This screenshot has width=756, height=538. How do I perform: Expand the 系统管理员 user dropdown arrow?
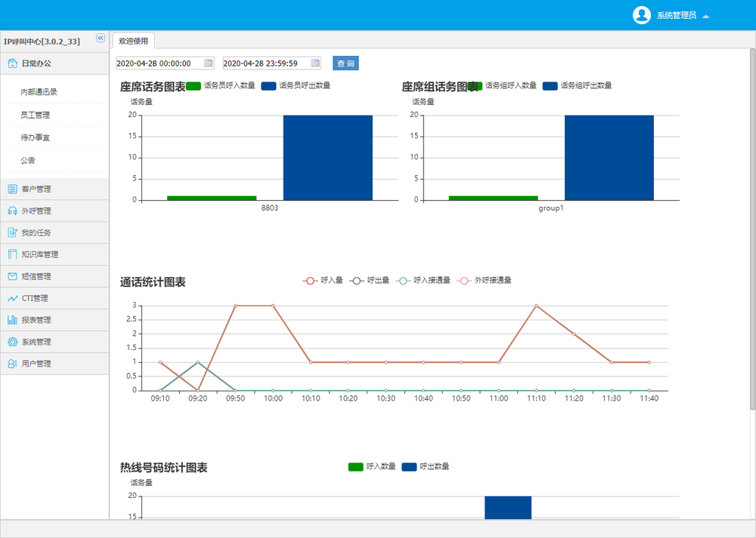point(705,16)
